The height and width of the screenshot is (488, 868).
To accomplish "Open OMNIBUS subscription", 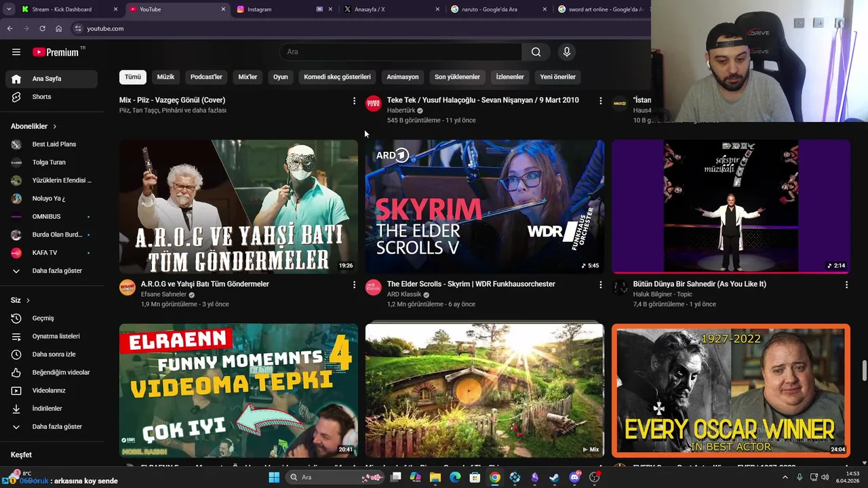I will pos(52,217).
